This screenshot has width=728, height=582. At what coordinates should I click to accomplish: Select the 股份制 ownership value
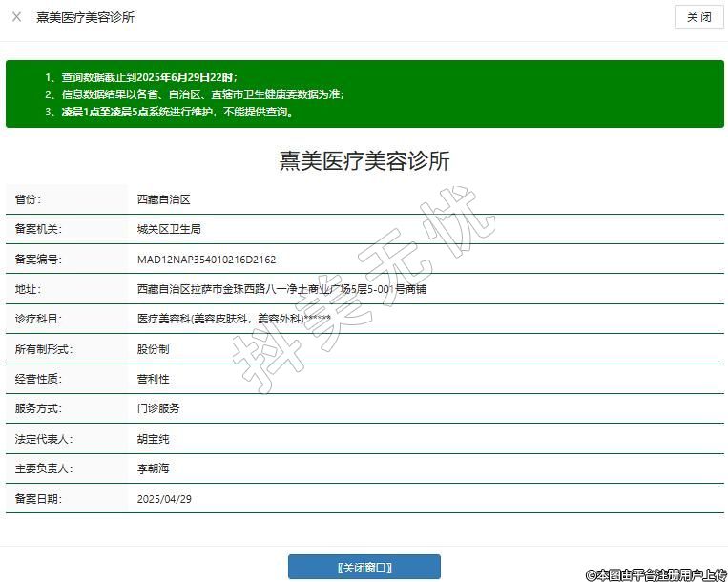click(153, 349)
